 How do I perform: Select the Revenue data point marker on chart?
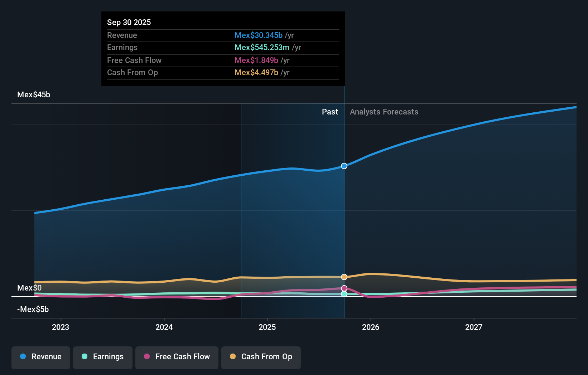pos(344,166)
